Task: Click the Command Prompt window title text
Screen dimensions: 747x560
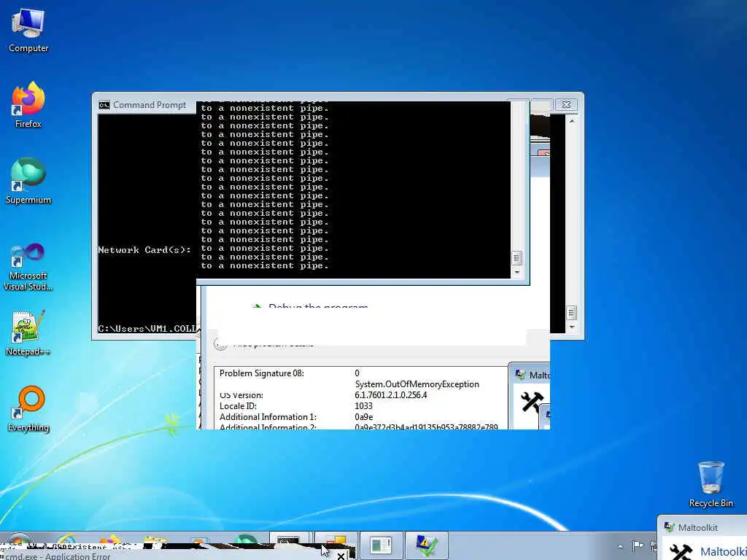Action: 150,105
